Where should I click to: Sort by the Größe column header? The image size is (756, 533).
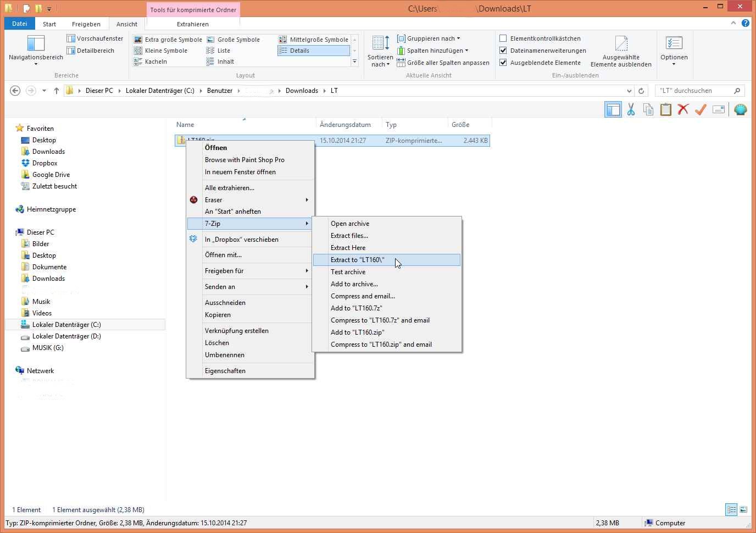pos(470,125)
